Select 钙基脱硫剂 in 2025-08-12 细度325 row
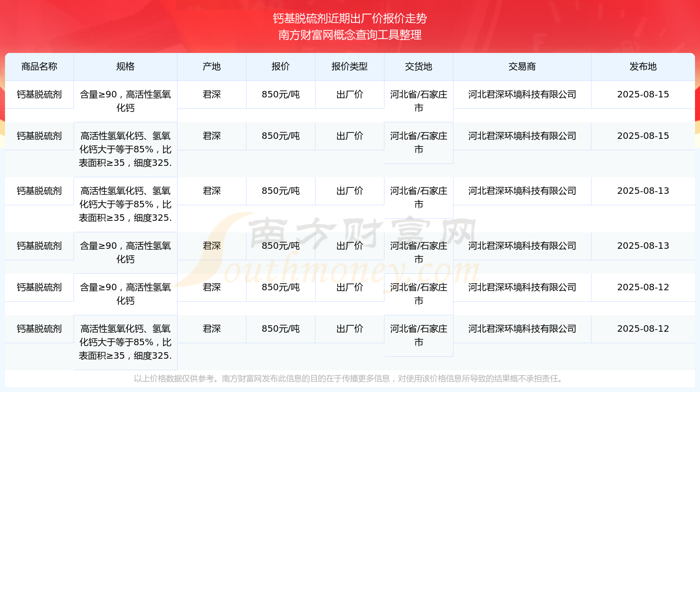 pyautogui.click(x=39, y=329)
